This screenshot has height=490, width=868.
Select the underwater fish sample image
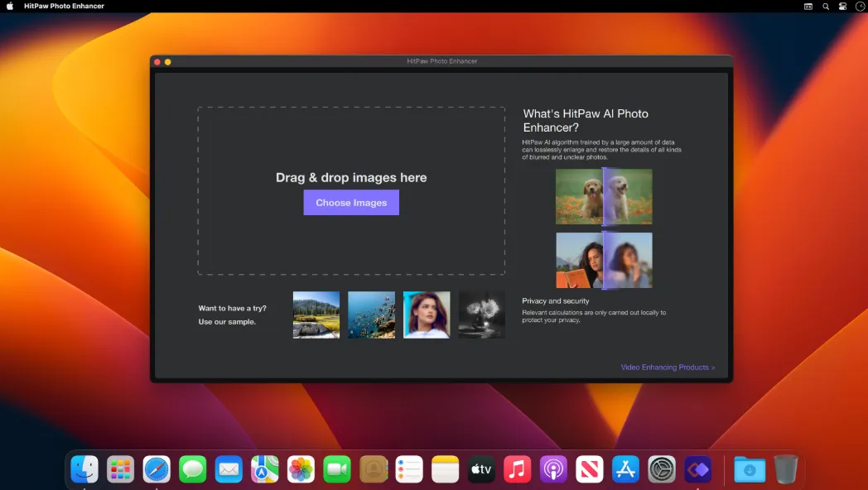tap(371, 315)
